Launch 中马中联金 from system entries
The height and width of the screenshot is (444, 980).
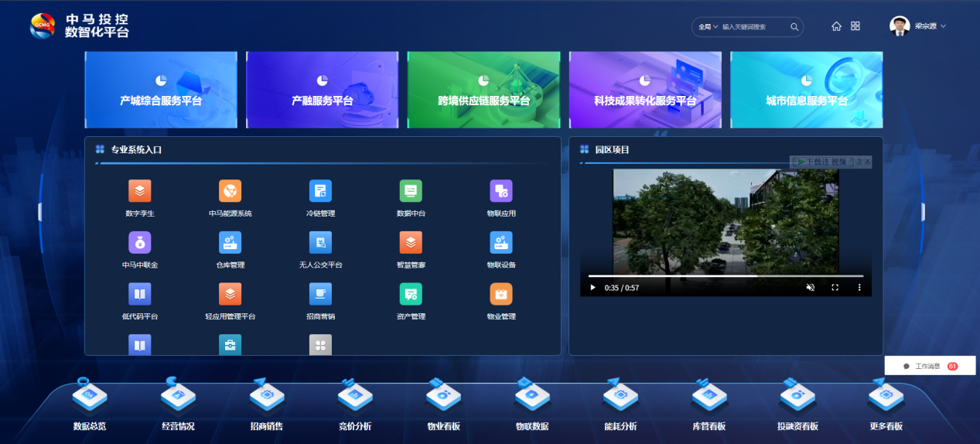(x=140, y=242)
